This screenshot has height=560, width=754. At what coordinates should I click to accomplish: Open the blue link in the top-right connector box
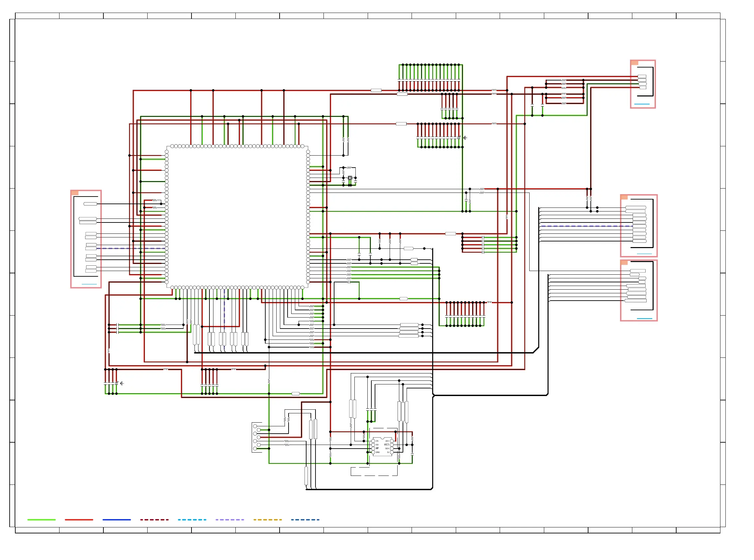click(x=642, y=104)
